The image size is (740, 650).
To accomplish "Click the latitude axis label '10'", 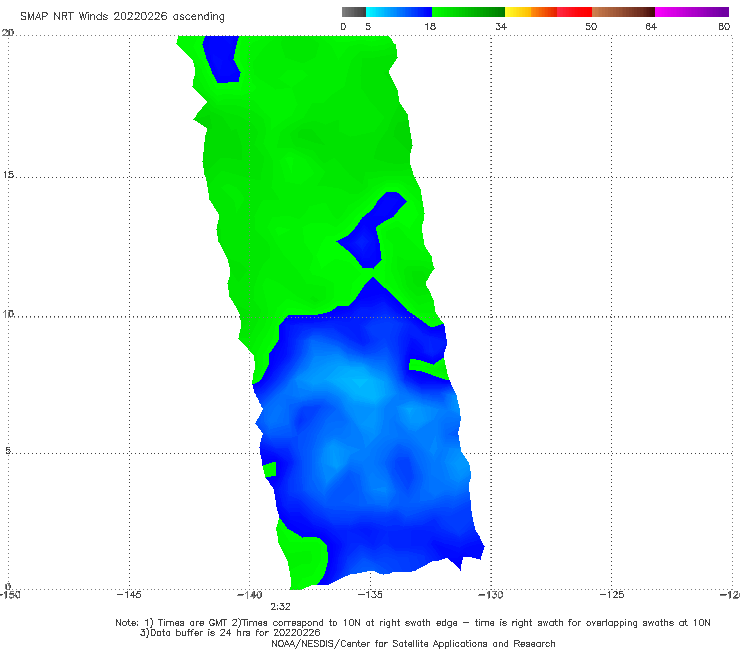I will coord(8,313).
